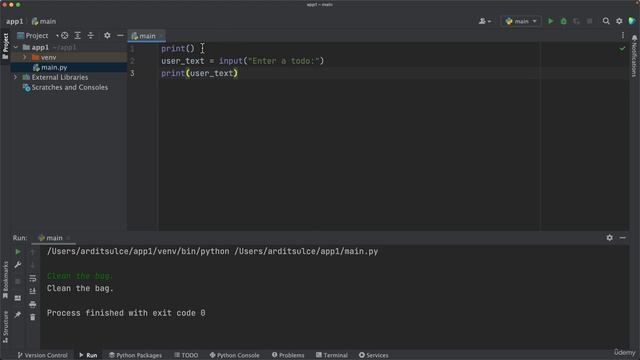The width and height of the screenshot is (640, 360).
Task: Toggle Soft-Wrap in Run console
Action: tap(33, 278)
